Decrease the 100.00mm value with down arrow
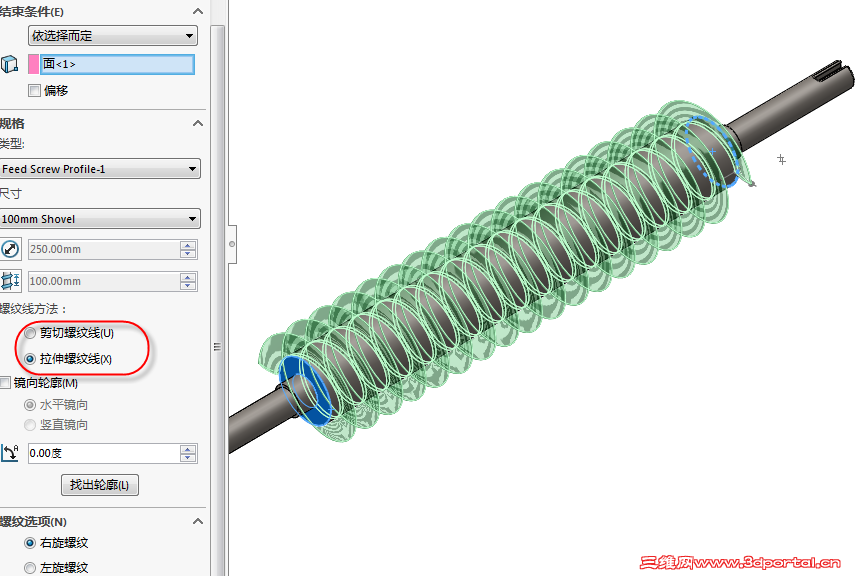The image size is (860, 576). 188,286
